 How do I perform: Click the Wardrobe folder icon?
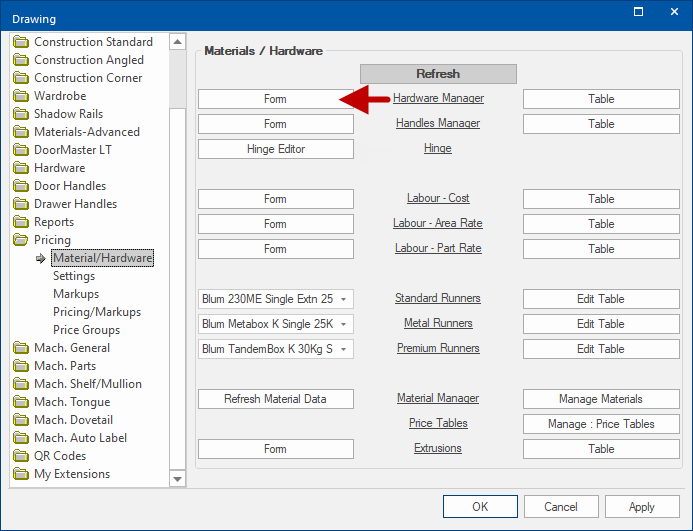[x=21, y=96]
